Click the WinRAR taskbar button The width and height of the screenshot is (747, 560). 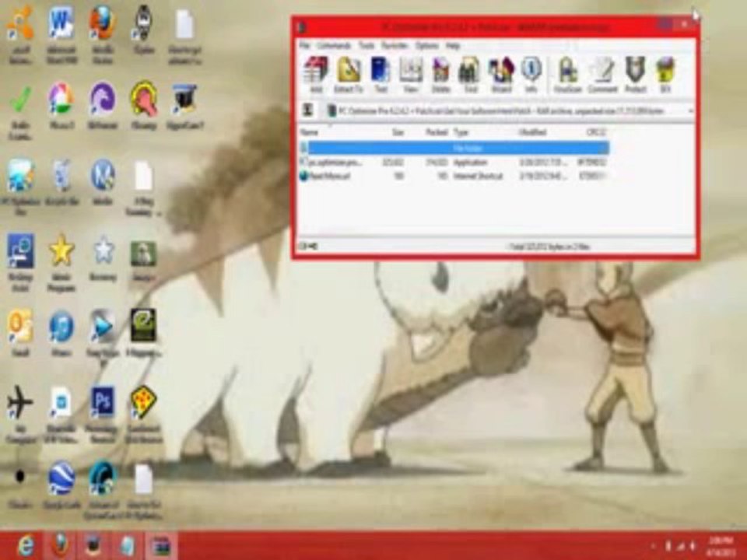pyautogui.click(x=161, y=546)
